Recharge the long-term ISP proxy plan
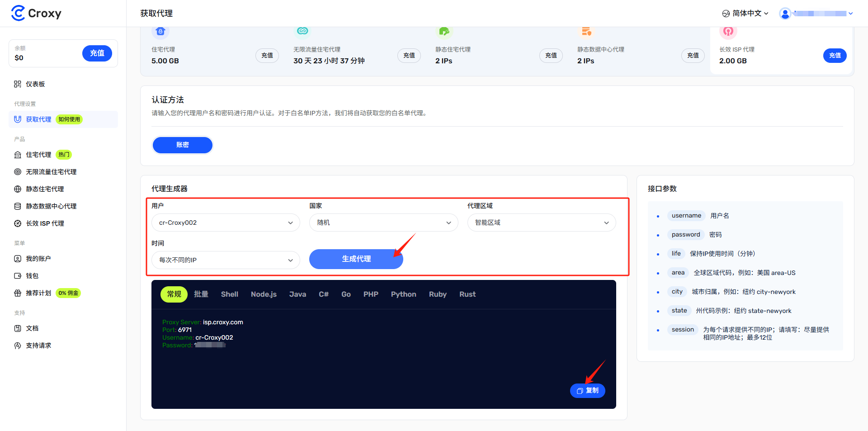The height and width of the screenshot is (431, 868). [835, 56]
